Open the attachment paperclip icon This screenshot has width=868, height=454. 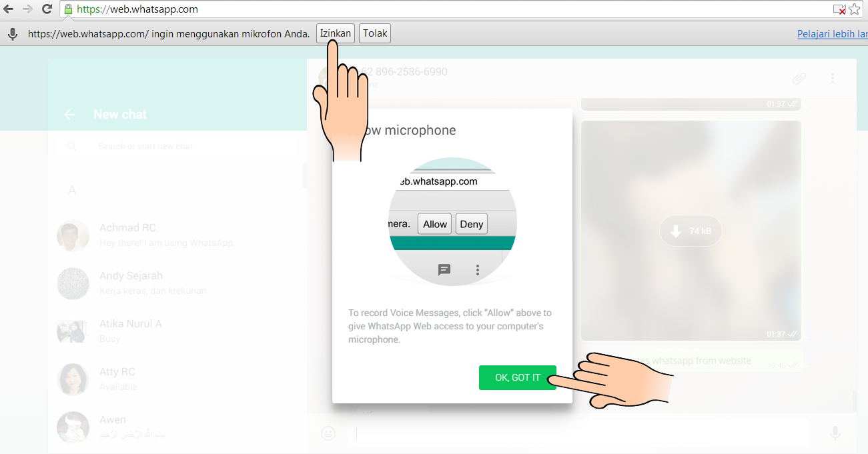pyautogui.click(x=799, y=78)
